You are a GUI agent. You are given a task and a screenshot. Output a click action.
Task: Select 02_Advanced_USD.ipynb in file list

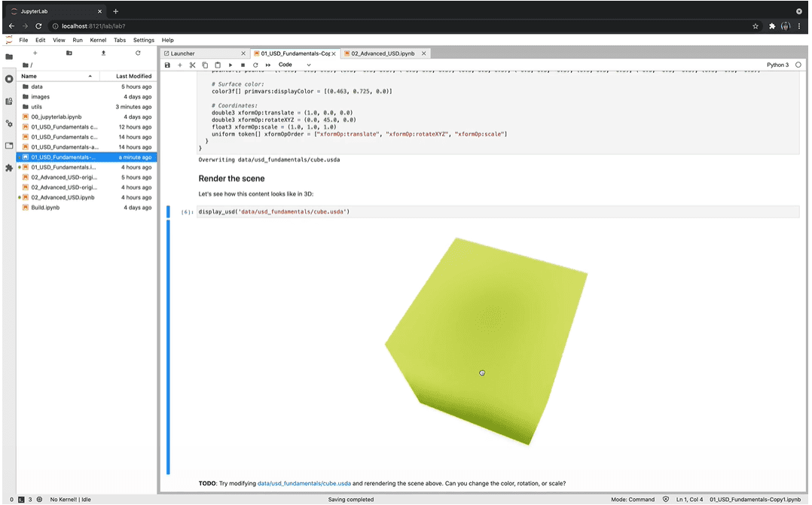[x=87, y=198]
